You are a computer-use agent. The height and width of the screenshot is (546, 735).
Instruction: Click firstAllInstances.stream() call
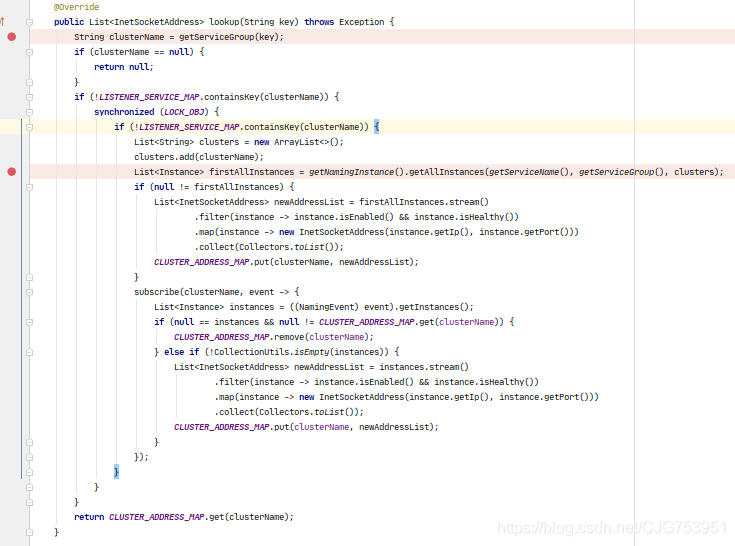424,202
